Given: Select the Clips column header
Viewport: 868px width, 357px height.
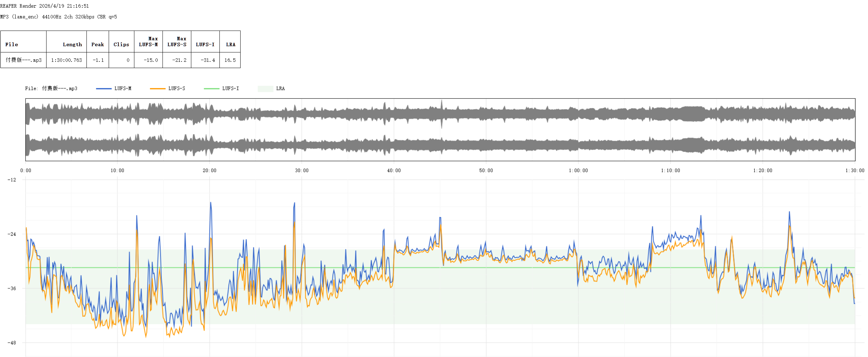Looking at the screenshot, I should click(x=121, y=44).
